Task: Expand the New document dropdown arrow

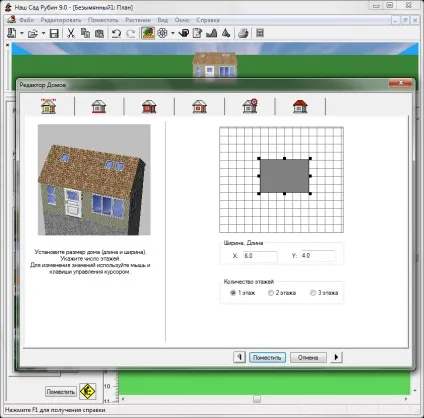Action: tap(22, 33)
